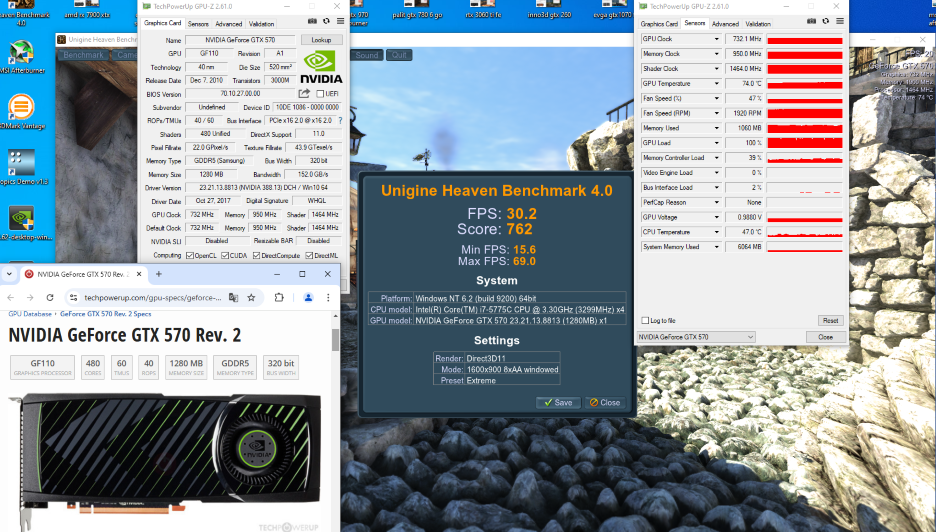Enable the Log to file checkbox

tap(646, 320)
